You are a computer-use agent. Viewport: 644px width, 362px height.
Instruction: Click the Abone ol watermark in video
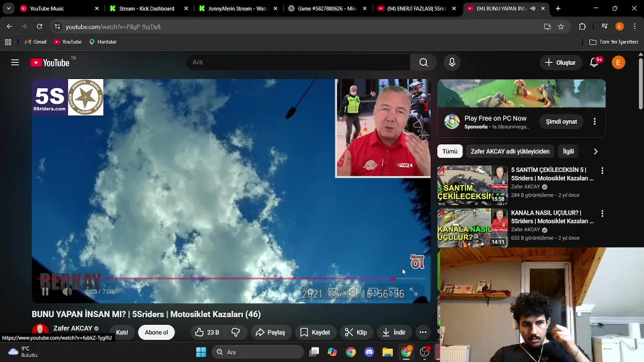(x=417, y=261)
